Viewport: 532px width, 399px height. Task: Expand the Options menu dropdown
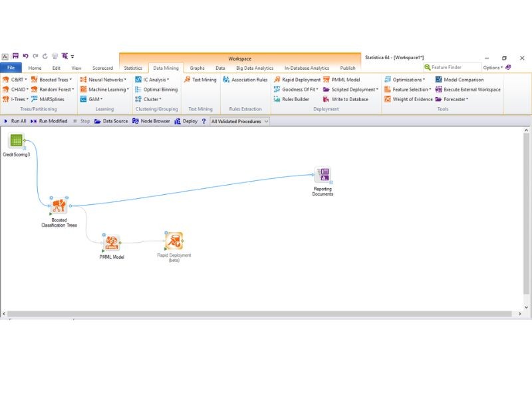(x=493, y=68)
